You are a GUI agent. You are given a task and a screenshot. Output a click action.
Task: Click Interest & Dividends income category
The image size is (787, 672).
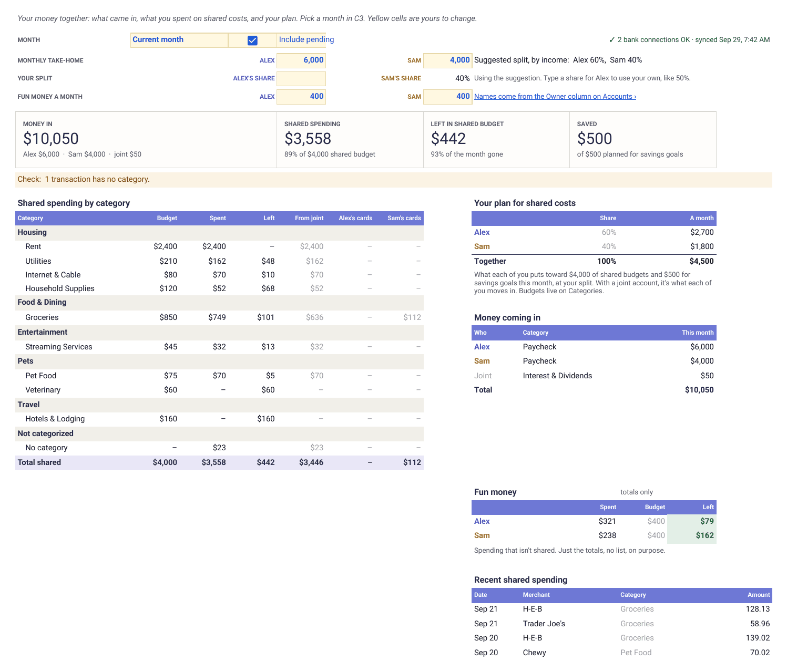557,376
